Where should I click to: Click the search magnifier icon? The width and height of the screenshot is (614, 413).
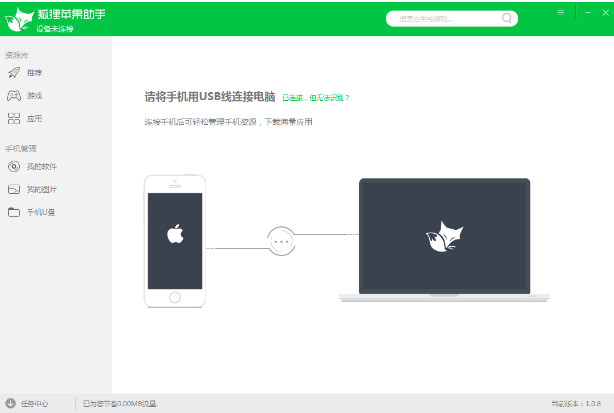coord(507,18)
